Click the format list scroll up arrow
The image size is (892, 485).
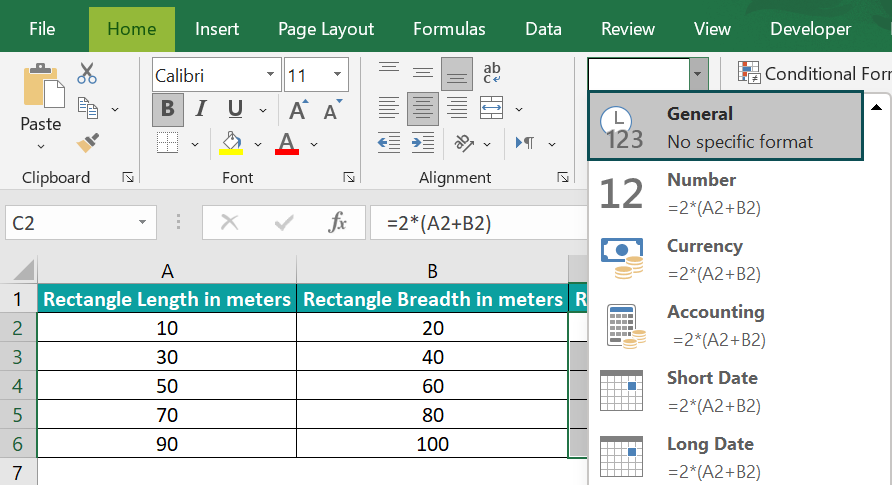(877, 106)
